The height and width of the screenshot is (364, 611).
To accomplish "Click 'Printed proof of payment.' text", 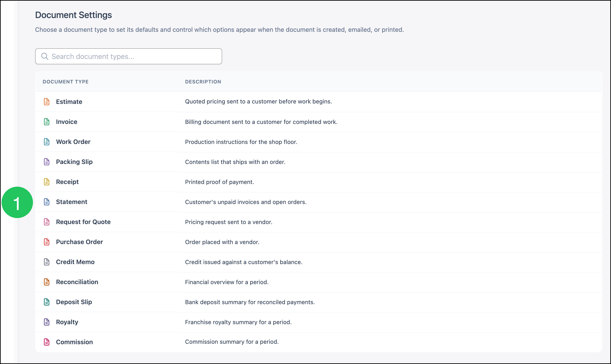I will click(219, 182).
